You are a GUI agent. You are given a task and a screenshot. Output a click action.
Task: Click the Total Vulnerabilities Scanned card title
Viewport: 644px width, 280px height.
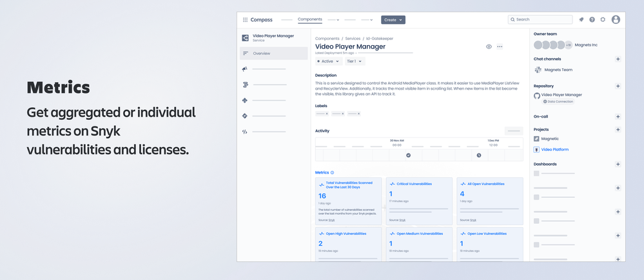click(x=349, y=185)
